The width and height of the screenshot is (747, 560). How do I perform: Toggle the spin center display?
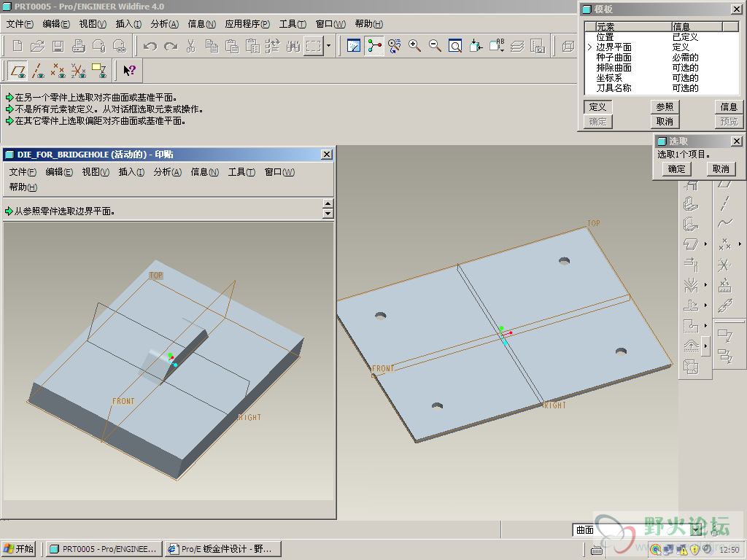coord(374,46)
